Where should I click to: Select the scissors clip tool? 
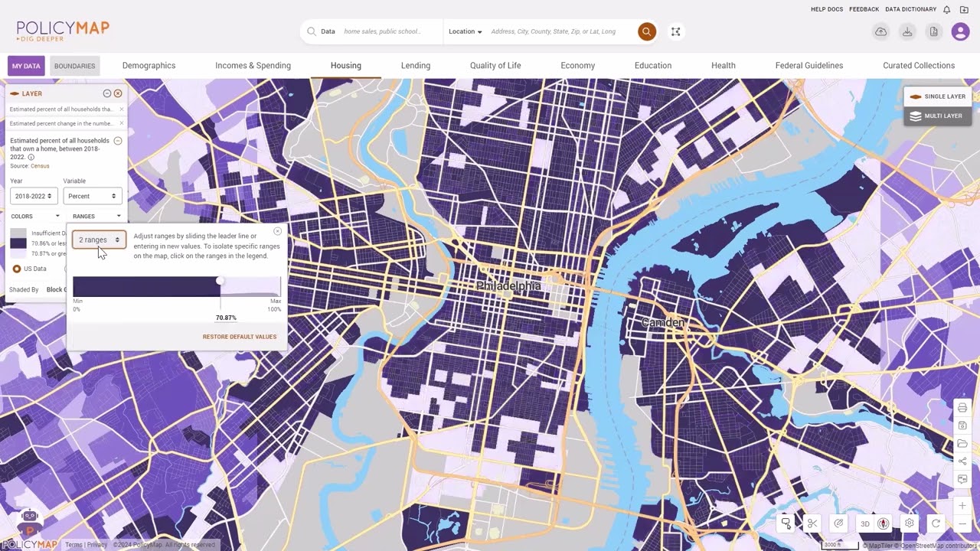pyautogui.click(x=812, y=523)
